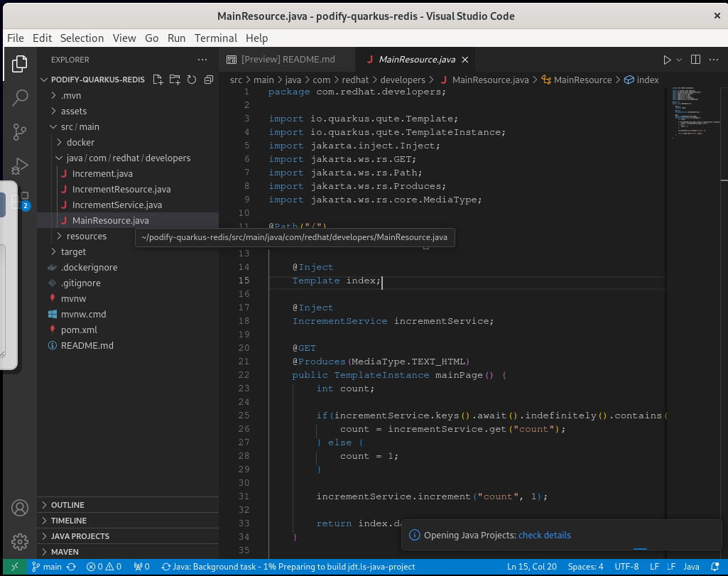Run the Java file with play button
Image resolution: width=728 pixels, height=576 pixels.
[667, 60]
